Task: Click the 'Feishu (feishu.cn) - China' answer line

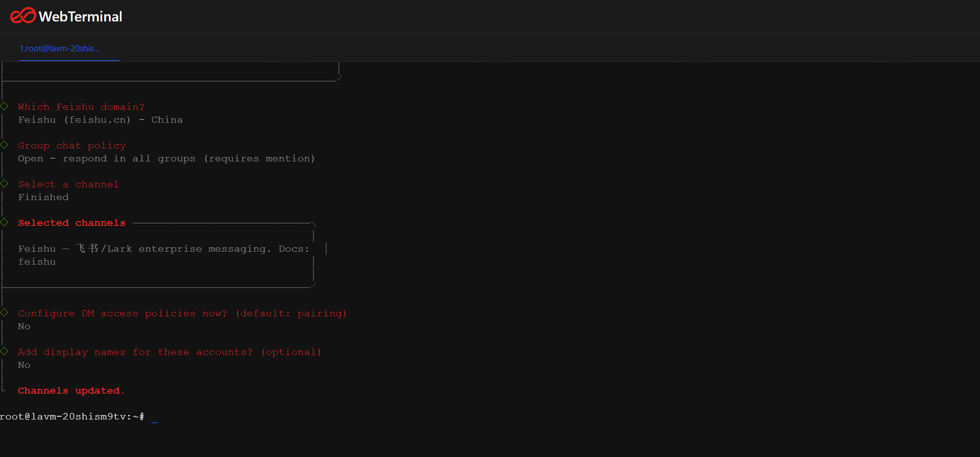Action: (x=100, y=120)
